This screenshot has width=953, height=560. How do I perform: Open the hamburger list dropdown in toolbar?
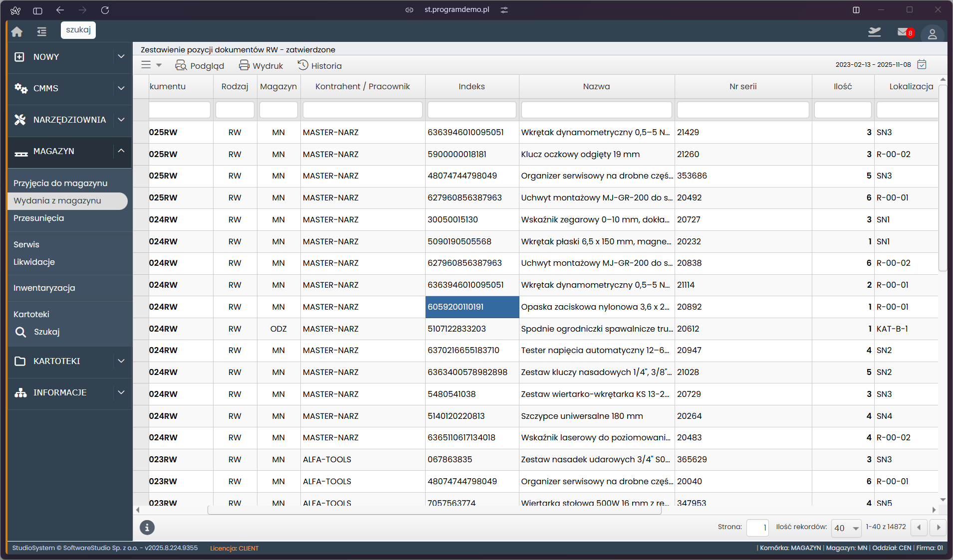(151, 65)
